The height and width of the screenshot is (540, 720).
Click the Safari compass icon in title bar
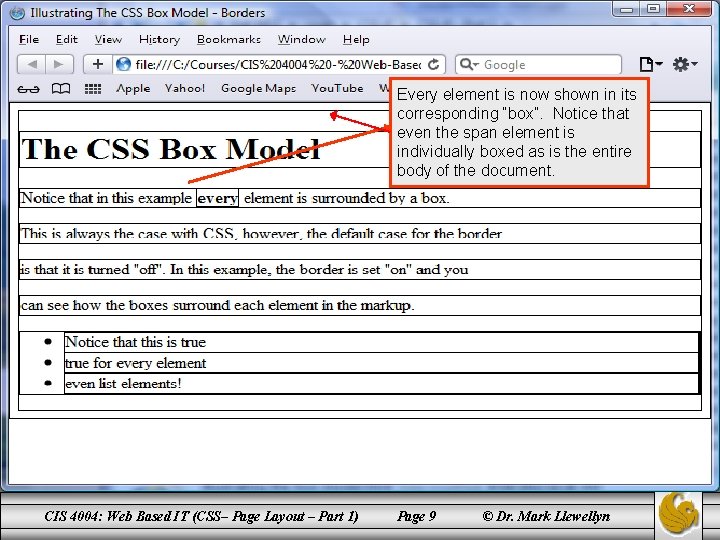pyautogui.click(x=17, y=12)
